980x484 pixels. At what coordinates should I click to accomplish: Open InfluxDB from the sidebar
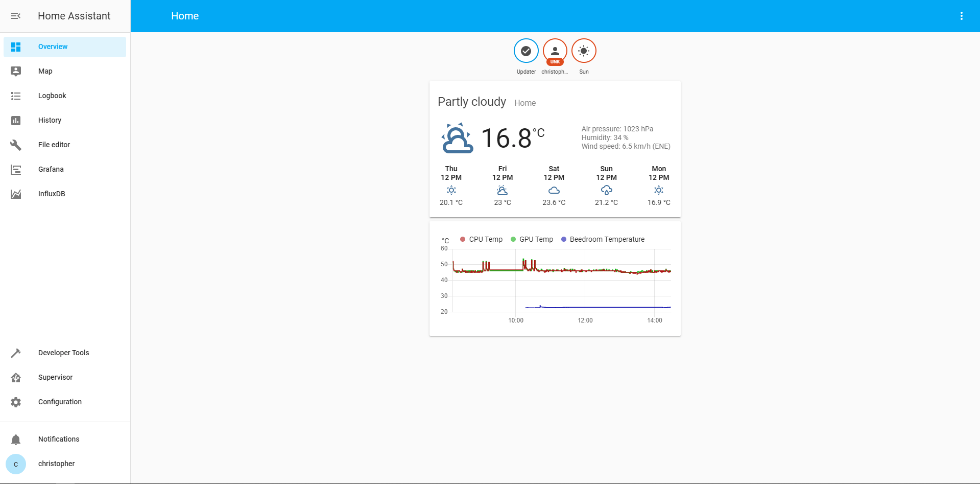[52, 194]
